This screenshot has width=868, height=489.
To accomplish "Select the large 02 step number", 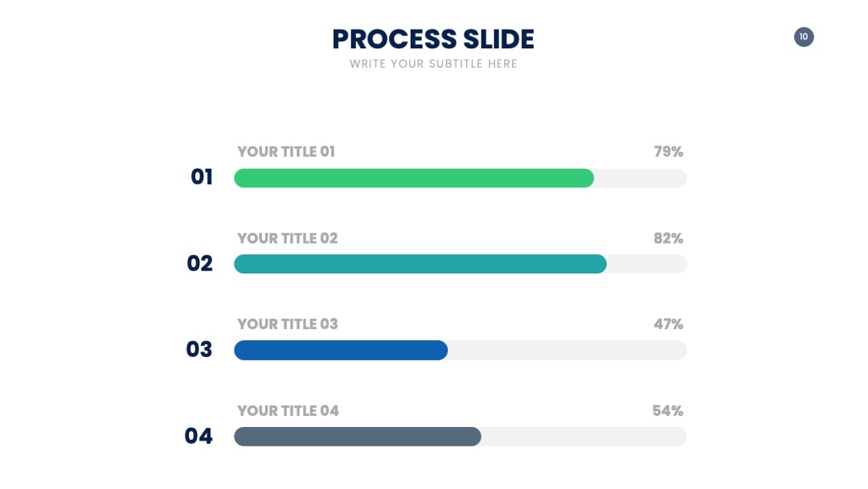I will [x=200, y=264].
